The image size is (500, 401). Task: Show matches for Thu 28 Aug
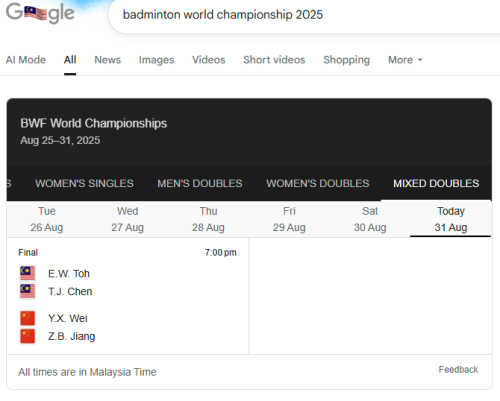pos(208,219)
